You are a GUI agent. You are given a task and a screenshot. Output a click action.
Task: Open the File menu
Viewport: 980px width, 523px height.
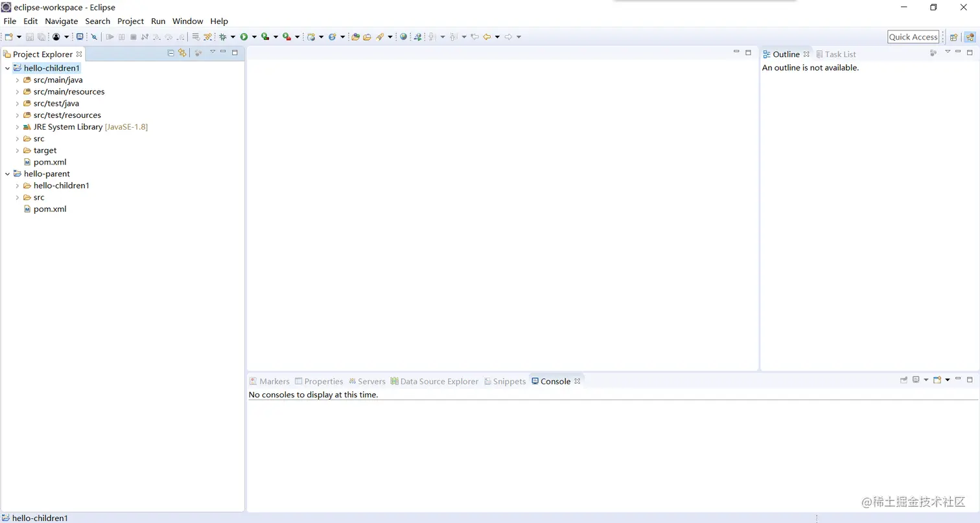pyautogui.click(x=10, y=21)
